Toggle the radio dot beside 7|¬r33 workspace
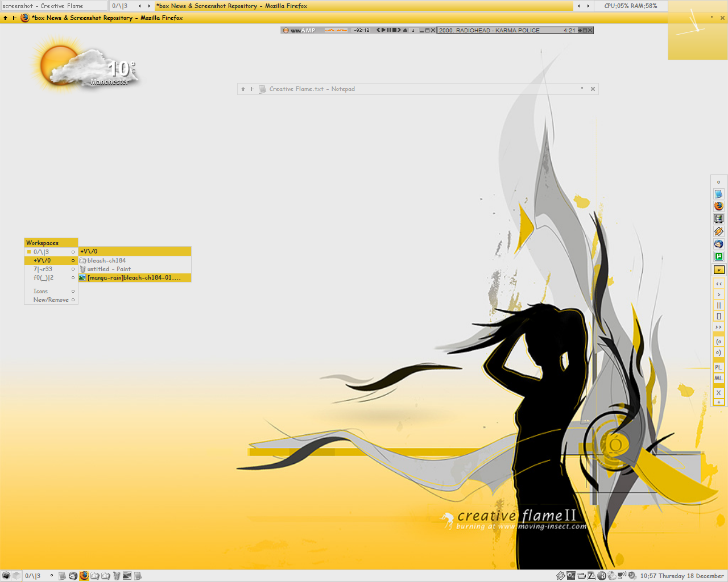 click(73, 269)
